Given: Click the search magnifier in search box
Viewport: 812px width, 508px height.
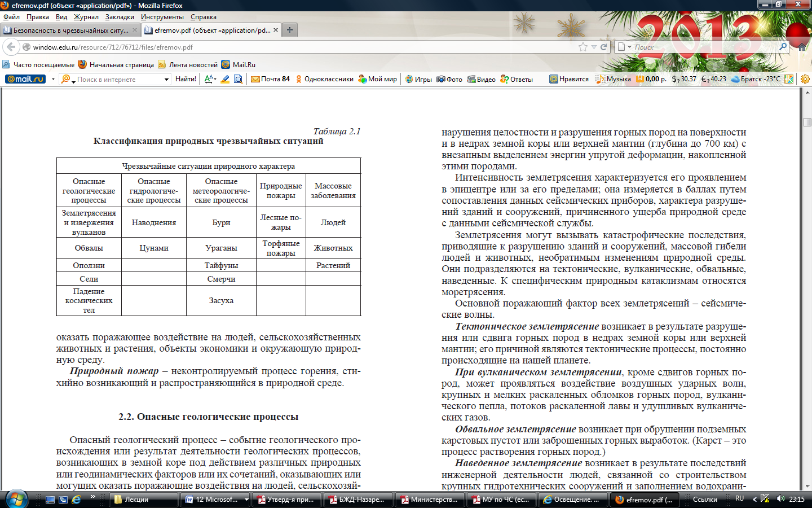Looking at the screenshot, I should (783, 47).
